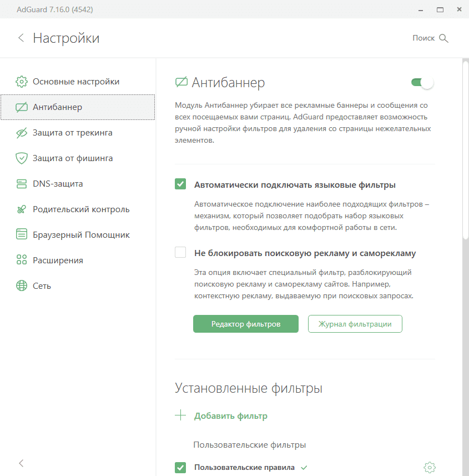Viewport: 469px width, 476px height.
Task: Click the Сеть globe icon
Action: (22, 285)
